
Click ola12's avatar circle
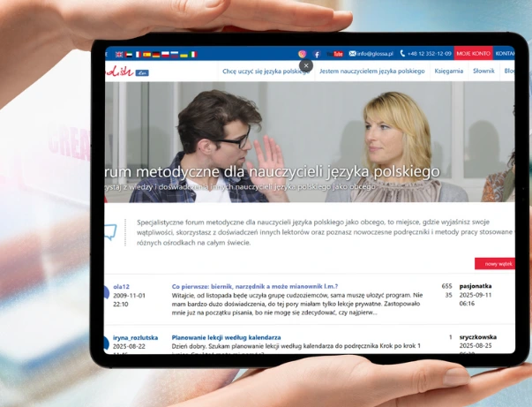(x=106, y=293)
